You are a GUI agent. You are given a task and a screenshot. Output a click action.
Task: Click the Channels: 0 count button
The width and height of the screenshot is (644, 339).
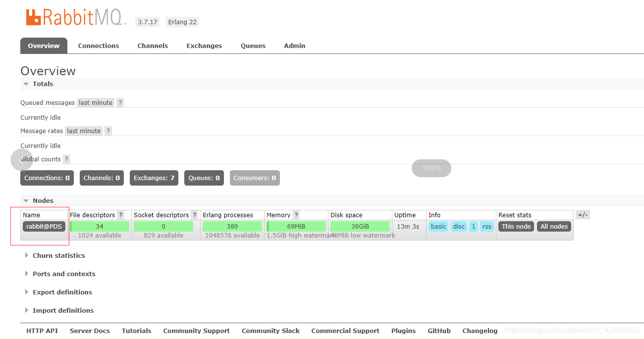click(102, 178)
